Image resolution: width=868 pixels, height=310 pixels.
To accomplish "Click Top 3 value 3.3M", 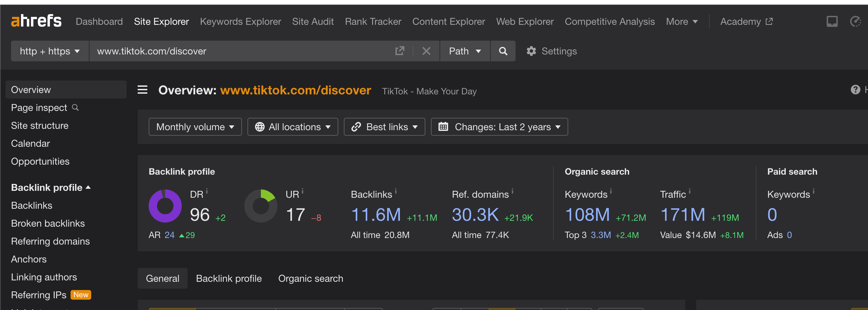I will coord(601,235).
